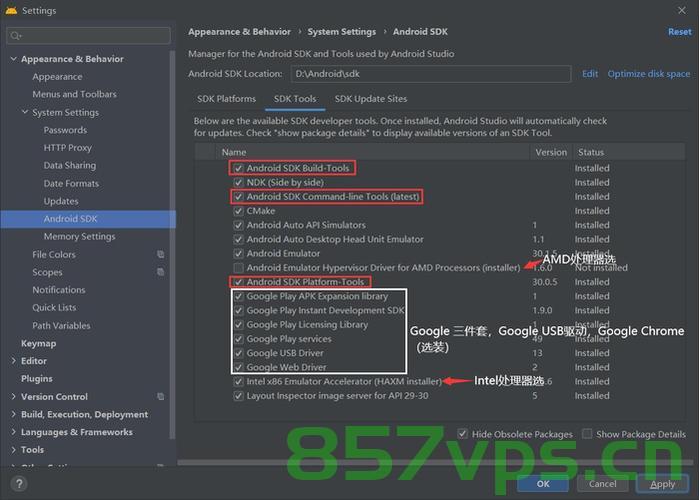Image resolution: width=699 pixels, height=500 pixels.
Task: Toggle Google Play Licensing Library checkbox
Action: click(238, 325)
